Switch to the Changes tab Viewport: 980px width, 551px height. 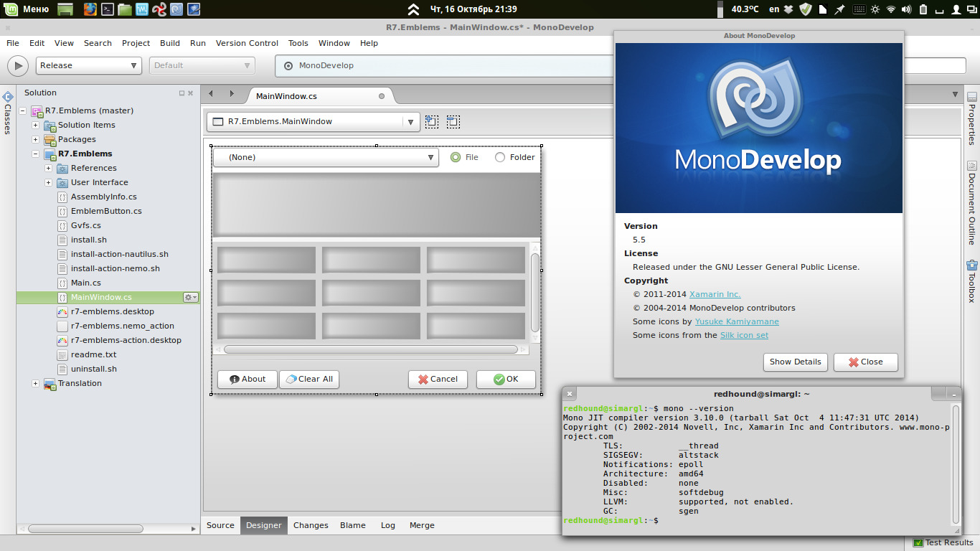311,525
